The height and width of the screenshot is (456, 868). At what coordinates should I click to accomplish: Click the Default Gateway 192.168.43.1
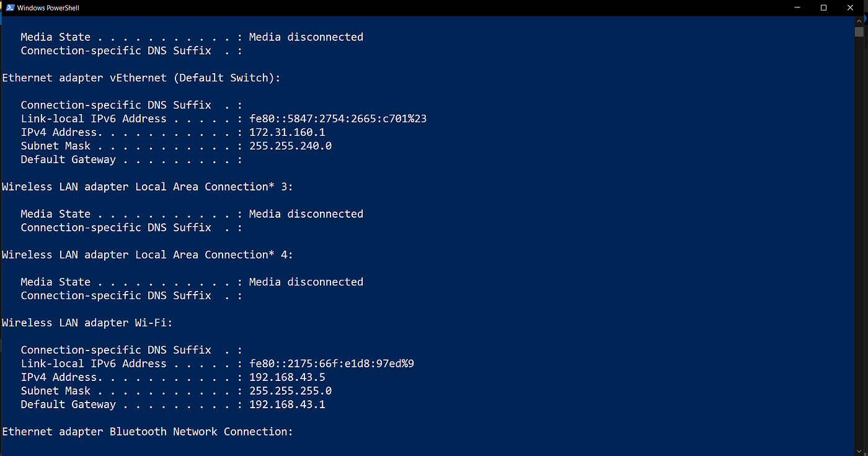287,404
